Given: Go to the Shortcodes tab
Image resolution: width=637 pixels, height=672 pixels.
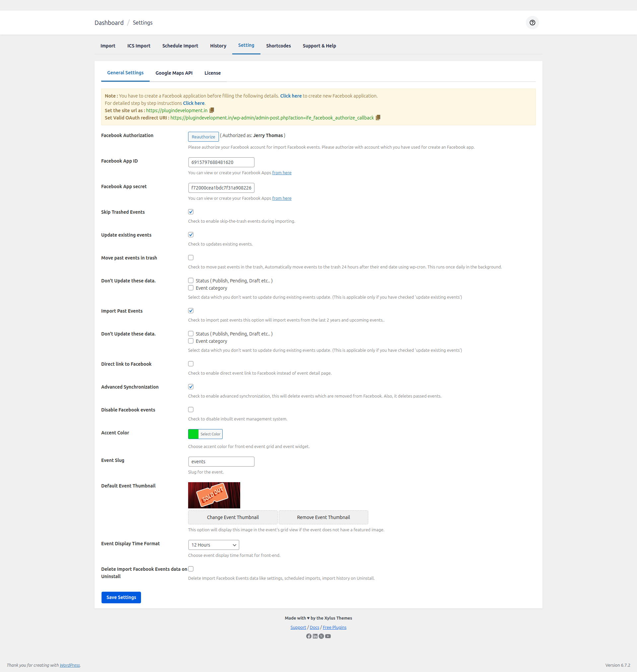Looking at the screenshot, I should click(x=278, y=46).
